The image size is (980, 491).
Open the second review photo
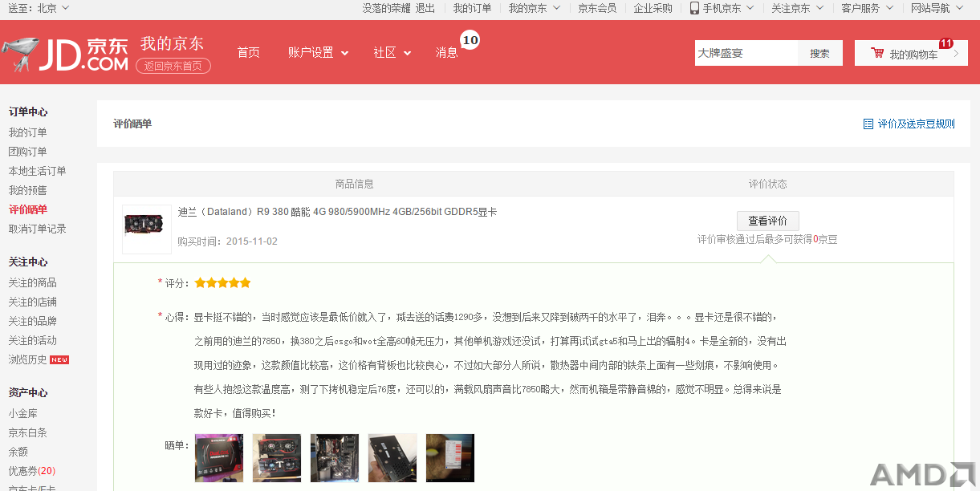click(x=277, y=458)
